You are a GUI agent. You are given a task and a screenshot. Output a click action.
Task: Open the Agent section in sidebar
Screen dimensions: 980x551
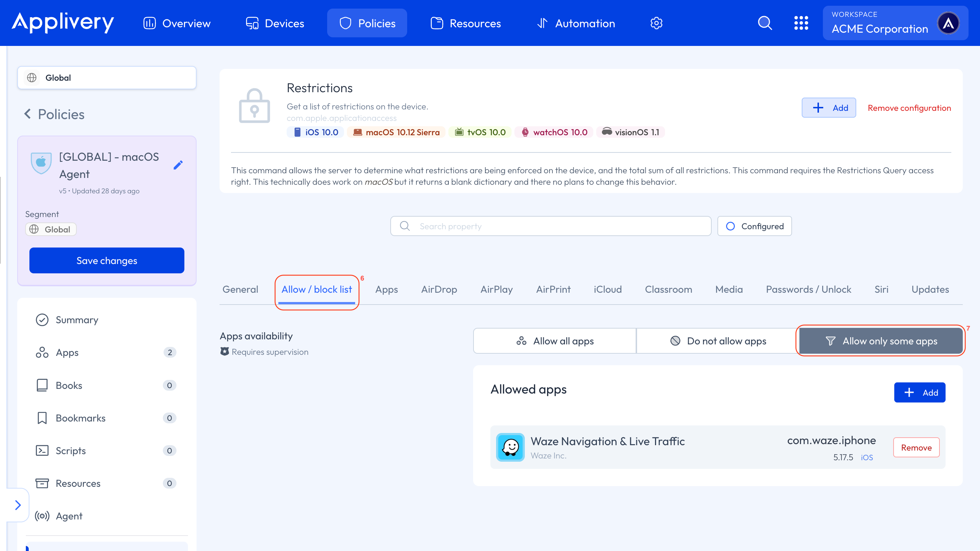(69, 516)
